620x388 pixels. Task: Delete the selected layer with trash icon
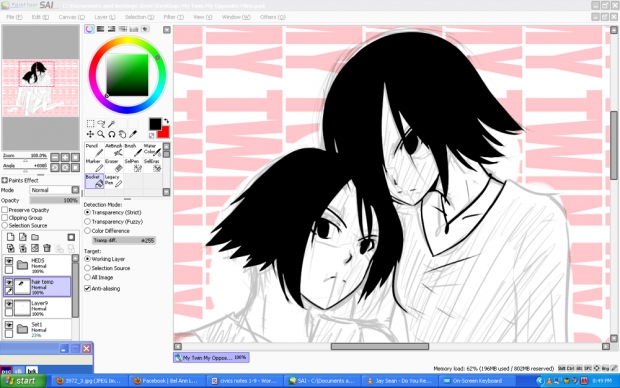[47, 248]
